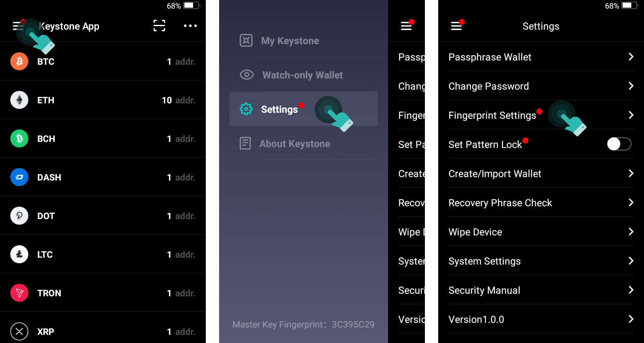The height and width of the screenshot is (343, 644).
Task: Open the Passphrase Wallet option
Action: pos(490,57)
